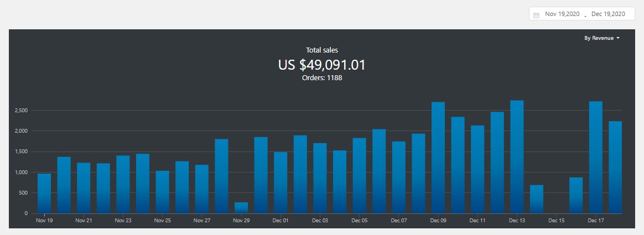Viewport: 644px width, 235px height.
Task: Click the Nov 21 bar in chart
Action: pyautogui.click(x=84, y=188)
